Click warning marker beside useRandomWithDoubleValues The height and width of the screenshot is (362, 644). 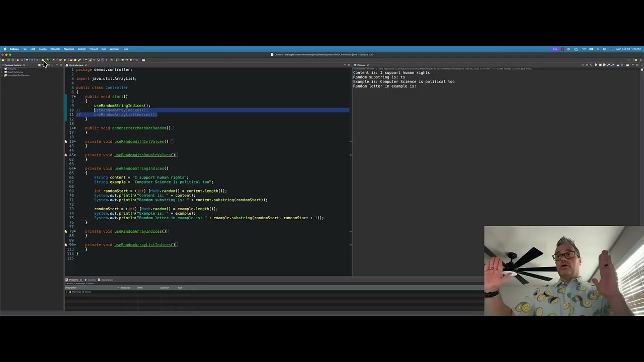(65, 155)
